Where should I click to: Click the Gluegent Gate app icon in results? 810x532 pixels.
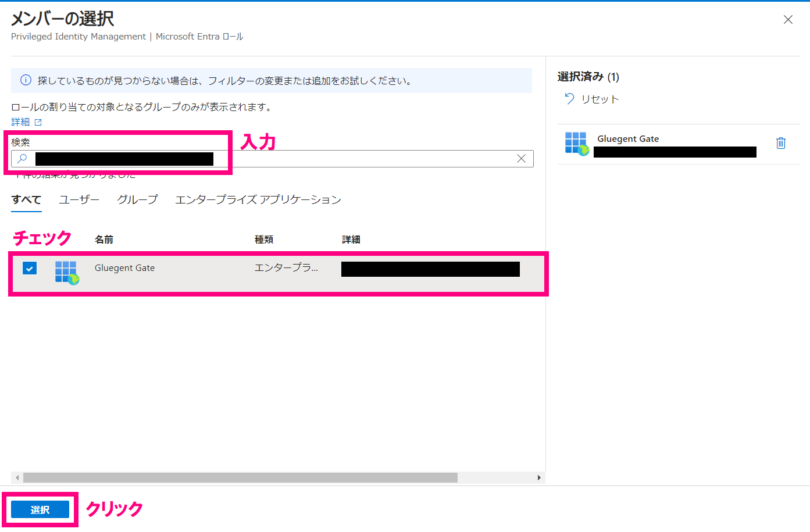click(66, 272)
